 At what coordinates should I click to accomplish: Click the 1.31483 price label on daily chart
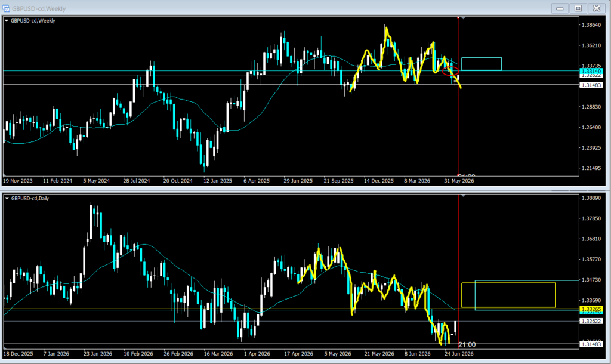point(591,344)
